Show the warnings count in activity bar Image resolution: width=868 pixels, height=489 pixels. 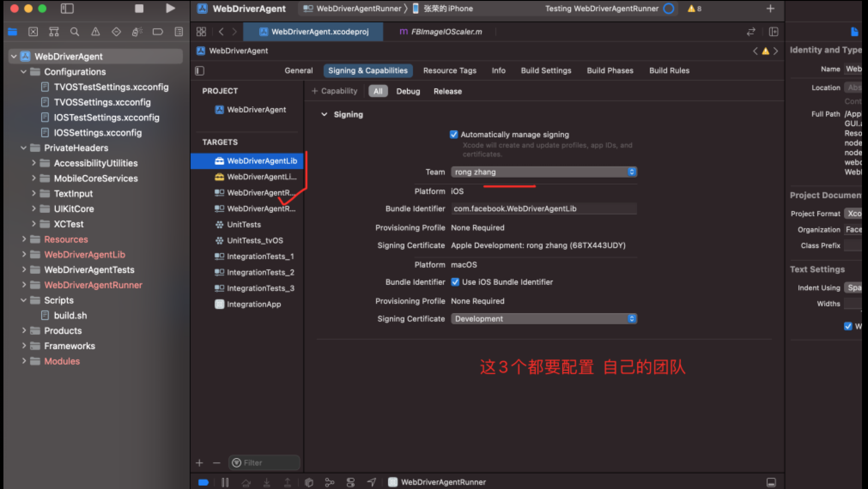[x=695, y=9]
